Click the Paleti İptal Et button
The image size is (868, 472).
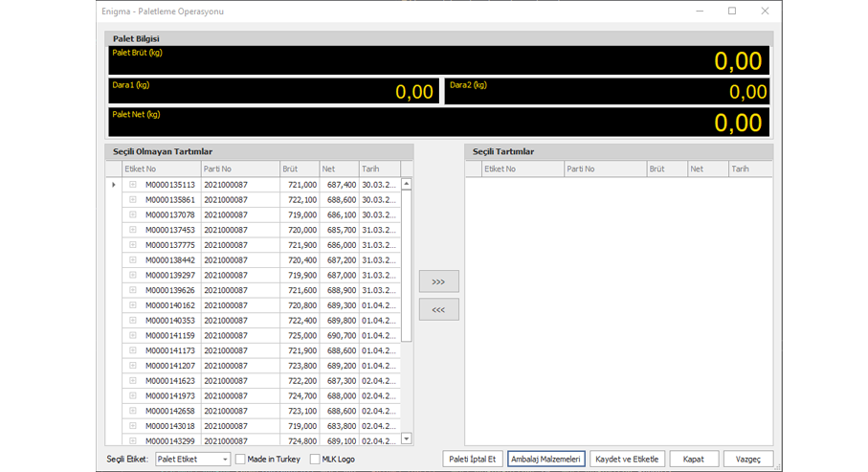click(473, 460)
